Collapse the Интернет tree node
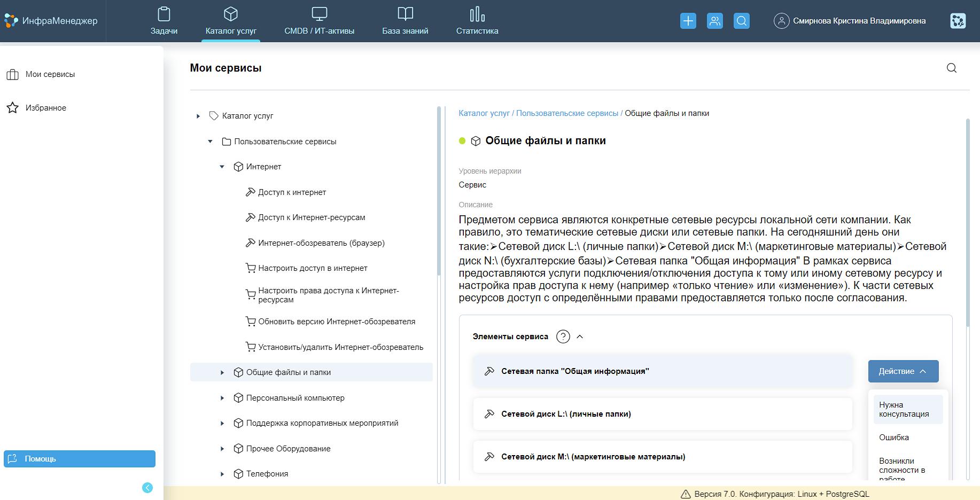The width and height of the screenshot is (980, 500). point(222,167)
